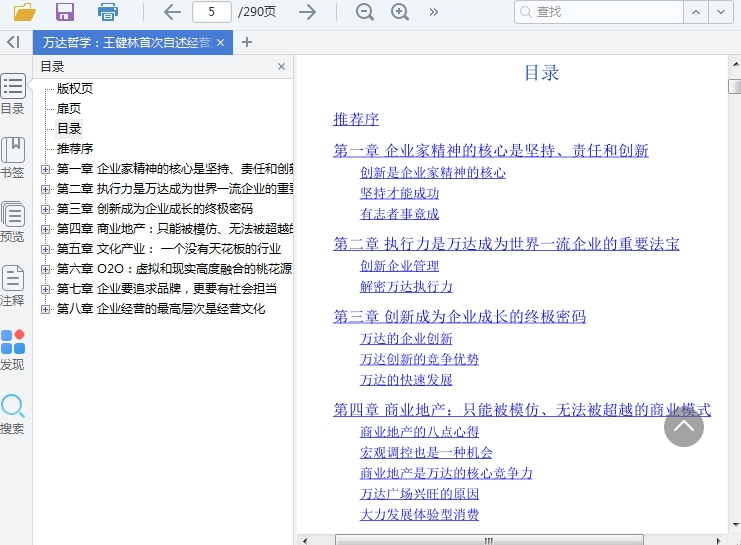This screenshot has width=741, height=545.
Task: Open 第四章 商业地产 chapter link
Action: click(x=522, y=410)
